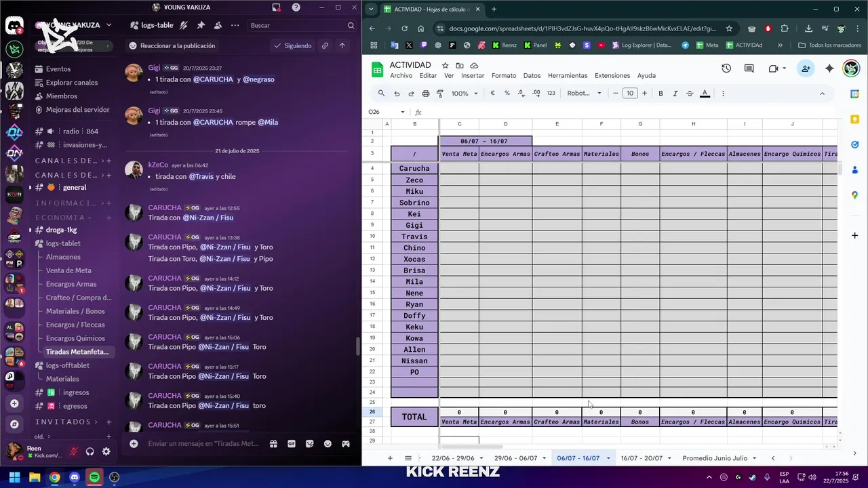Open Herramientas menu
Image resolution: width=868 pixels, height=488 pixels.
pyautogui.click(x=568, y=76)
